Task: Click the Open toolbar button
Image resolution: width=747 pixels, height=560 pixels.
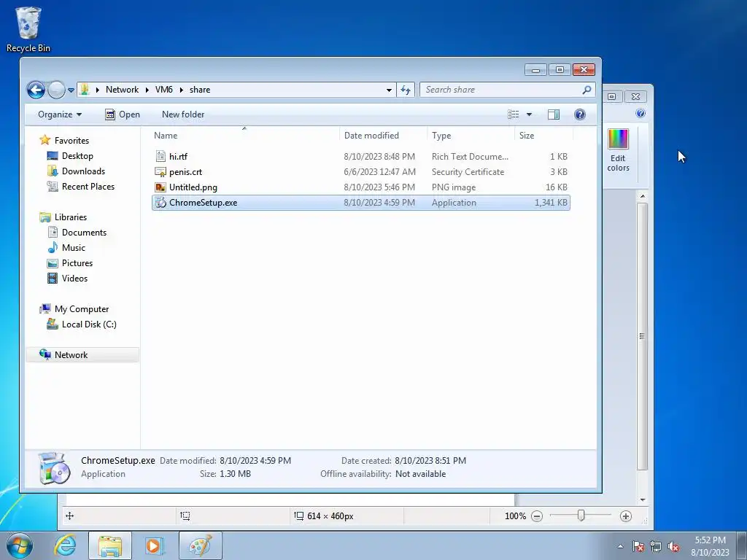Action: coord(123,114)
